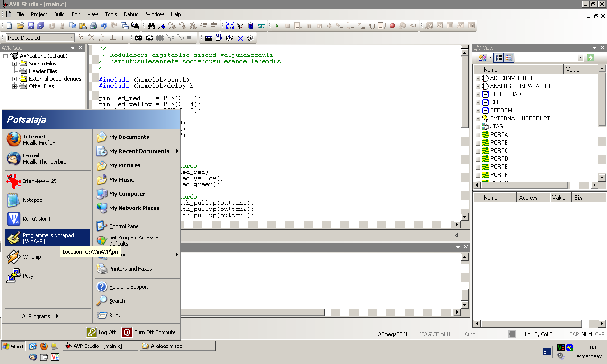This screenshot has width=607, height=364.
Task: Toggle the tree view mode in I/O View
Action: tap(498, 58)
